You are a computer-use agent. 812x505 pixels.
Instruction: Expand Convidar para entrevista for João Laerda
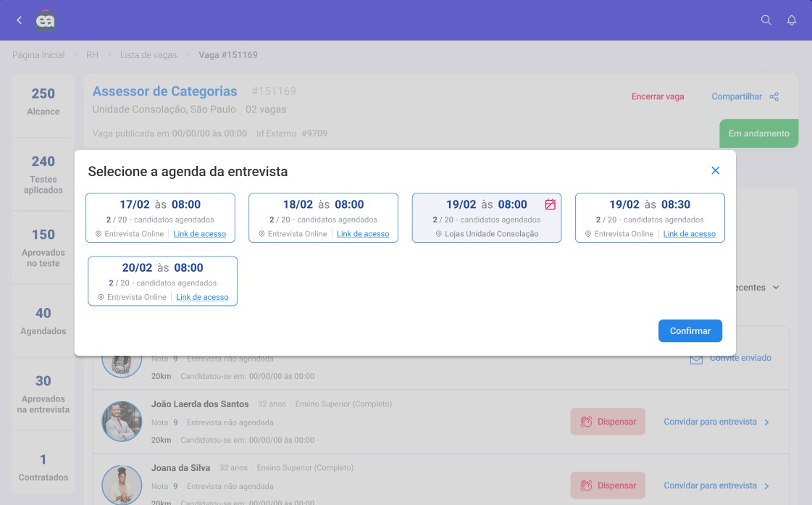[x=766, y=422]
